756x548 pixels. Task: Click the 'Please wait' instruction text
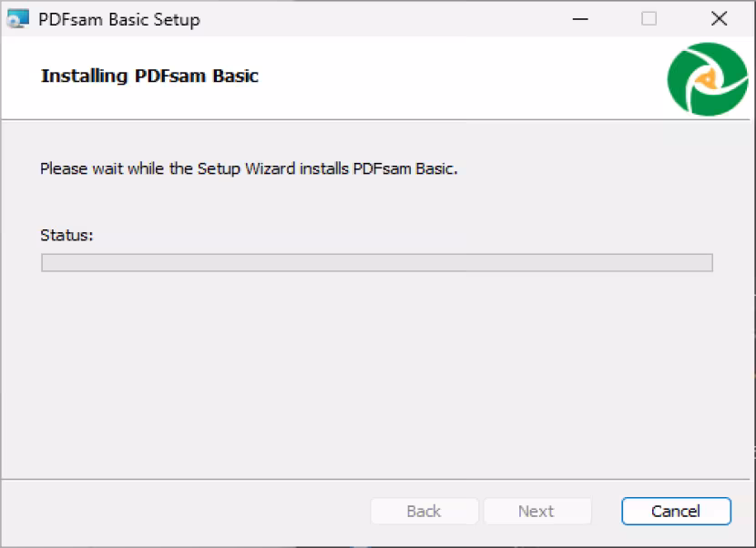[x=249, y=168]
